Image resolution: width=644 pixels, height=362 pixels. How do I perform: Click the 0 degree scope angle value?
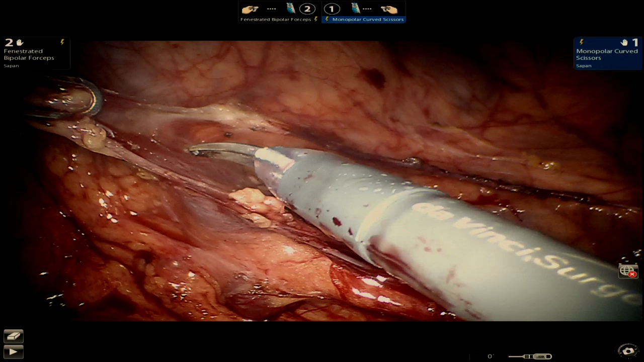(491, 356)
